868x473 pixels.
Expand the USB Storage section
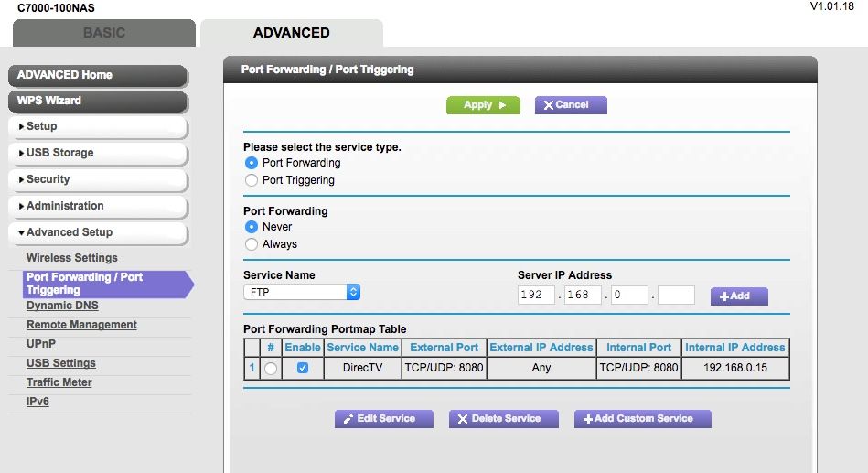pyautogui.click(x=98, y=153)
